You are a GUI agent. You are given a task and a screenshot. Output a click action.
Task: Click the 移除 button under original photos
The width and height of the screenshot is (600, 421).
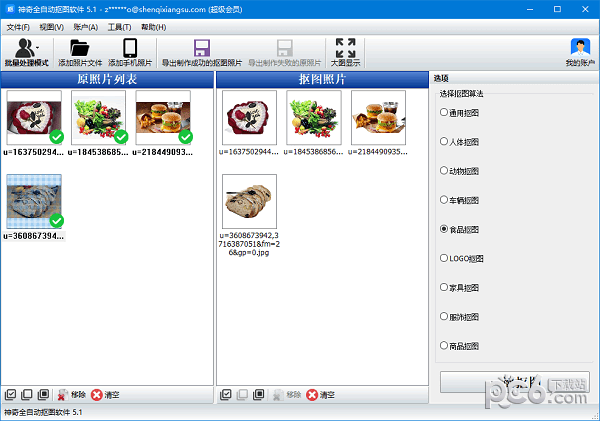(x=70, y=395)
